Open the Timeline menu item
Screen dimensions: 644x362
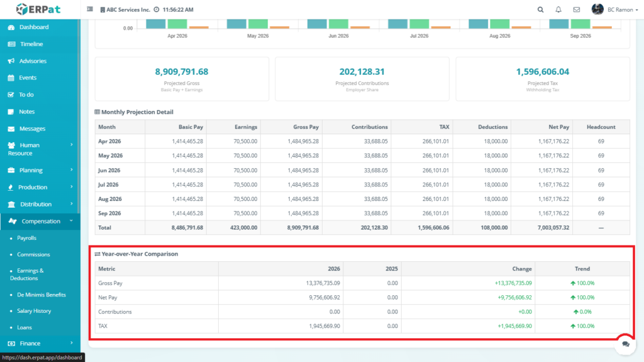pyautogui.click(x=31, y=44)
